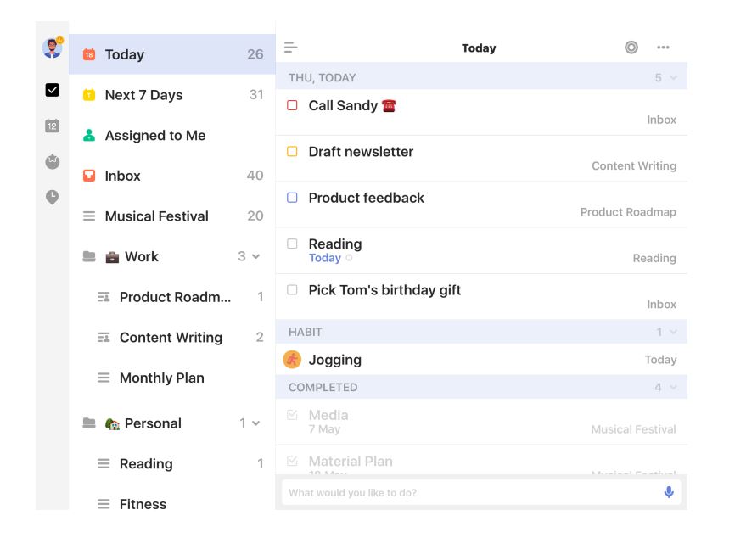Open the Inbox list
This screenshot has width=735, height=560.
[172, 176]
